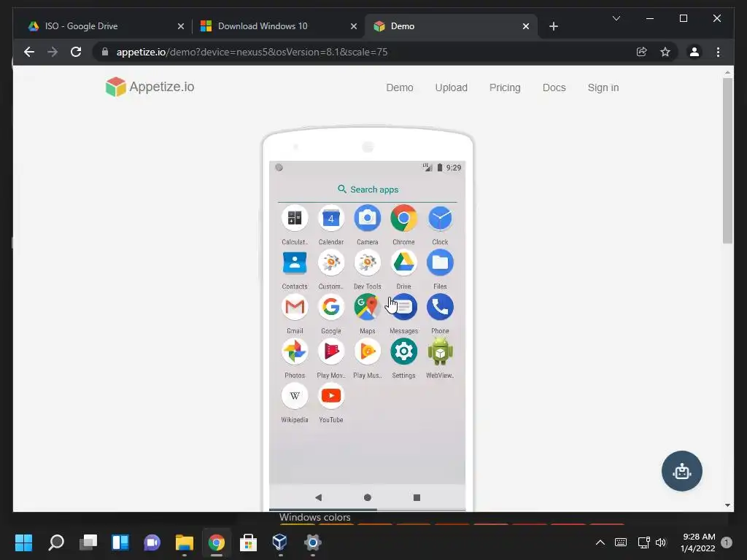Open the Google app

pos(331,307)
